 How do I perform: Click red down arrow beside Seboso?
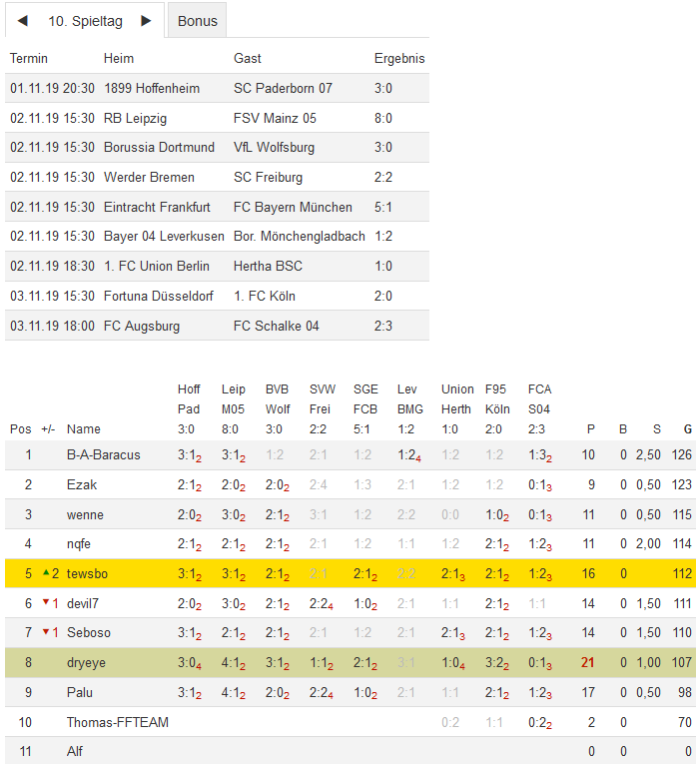tap(45, 633)
